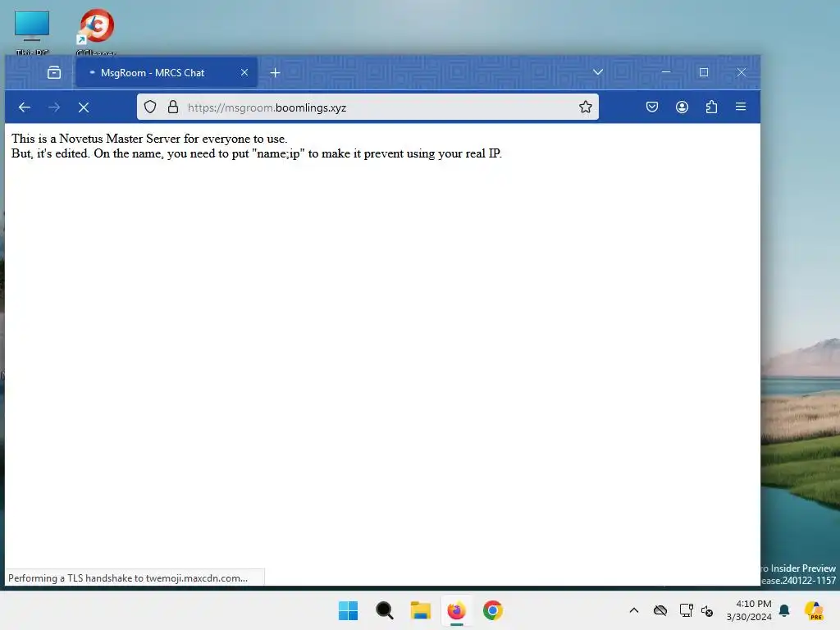Open tracking protection shield panel
The height and width of the screenshot is (630, 840).
(150, 107)
